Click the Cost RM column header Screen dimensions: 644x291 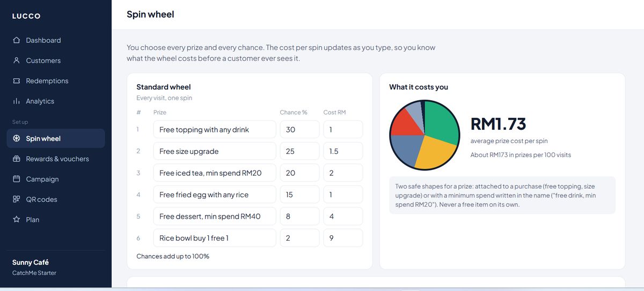tap(334, 113)
